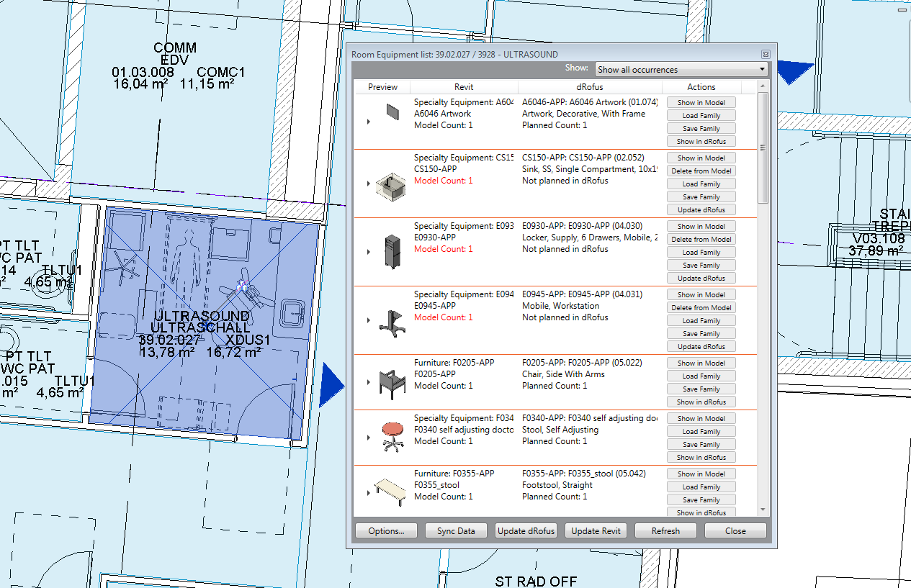The image size is (911, 588).
Task: Click Load Family for F0355_stool
Action: [x=701, y=487]
